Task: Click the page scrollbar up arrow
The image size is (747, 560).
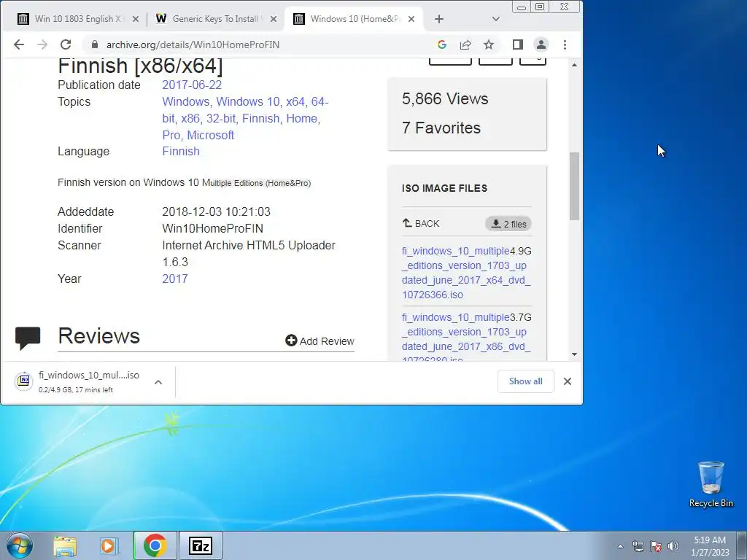Action: click(x=574, y=65)
